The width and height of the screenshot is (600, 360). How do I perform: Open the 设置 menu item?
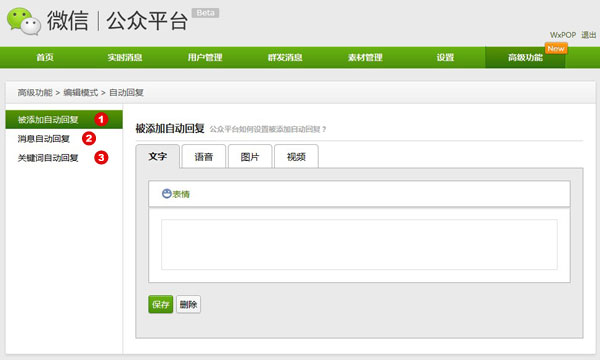pyautogui.click(x=445, y=57)
